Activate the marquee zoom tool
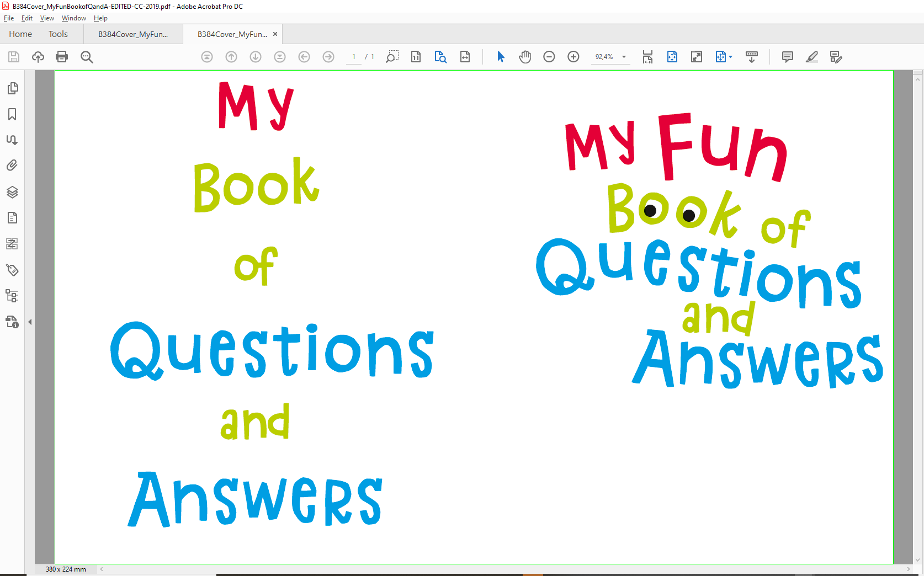 coord(392,57)
